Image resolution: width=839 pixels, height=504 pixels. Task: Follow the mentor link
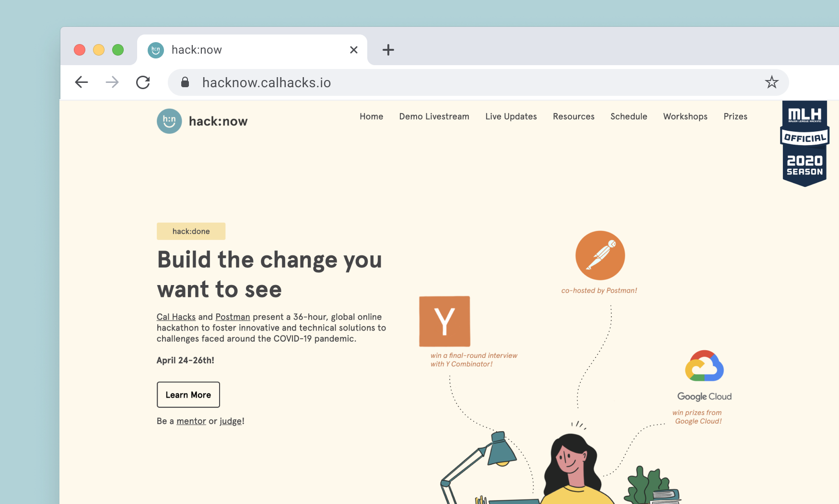click(191, 421)
